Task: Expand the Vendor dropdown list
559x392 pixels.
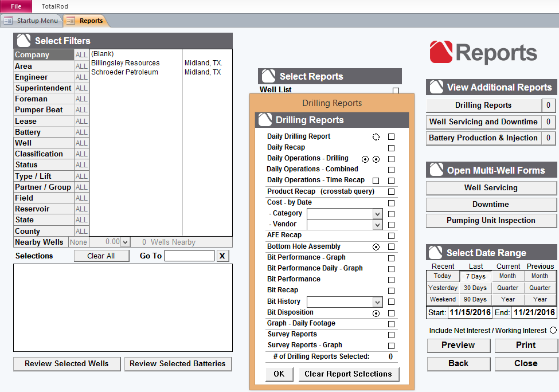Action: tap(377, 225)
